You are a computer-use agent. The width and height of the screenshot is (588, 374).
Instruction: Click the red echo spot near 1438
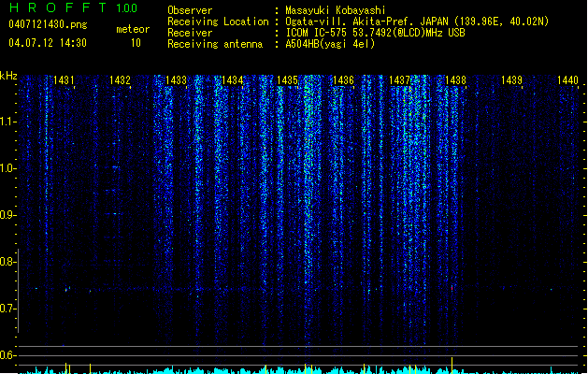pyautogui.click(x=452, y=288)
